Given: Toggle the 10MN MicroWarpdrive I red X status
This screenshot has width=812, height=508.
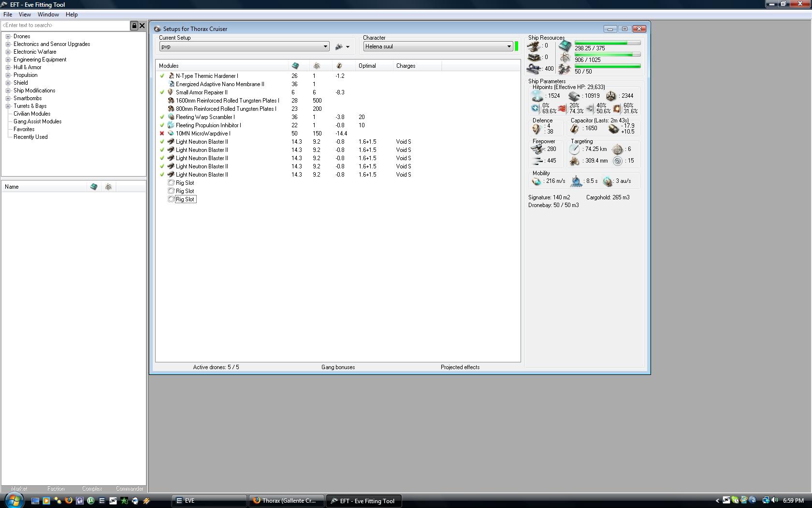Looking at the screenshot, I should 162,134.
